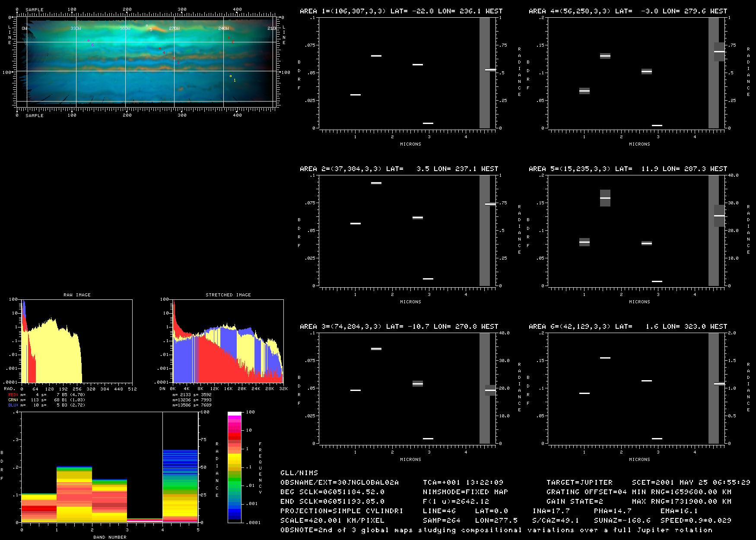Select the "m=13236 s= 7993" statistics line
756x540 pixels.
point(192,400)
